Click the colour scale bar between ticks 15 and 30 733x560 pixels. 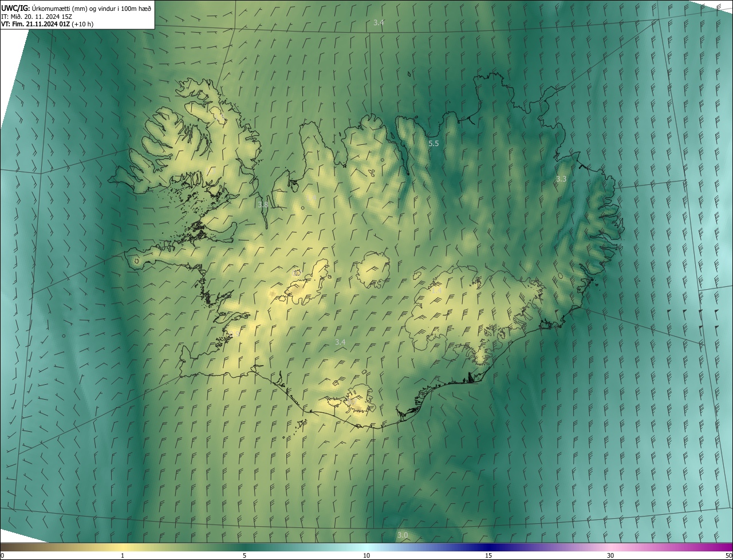[x=550, y=547]
